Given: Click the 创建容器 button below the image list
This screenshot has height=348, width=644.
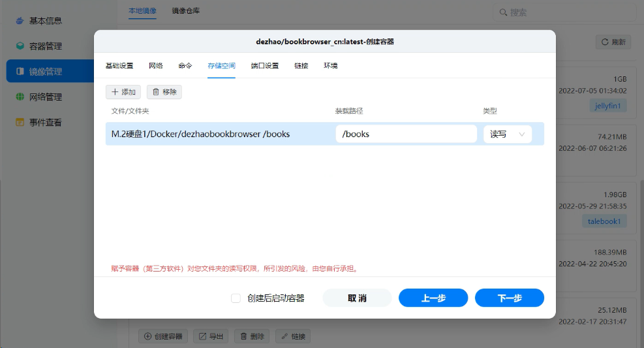Looking at the screenshot, I should click(x=163, y=336).
